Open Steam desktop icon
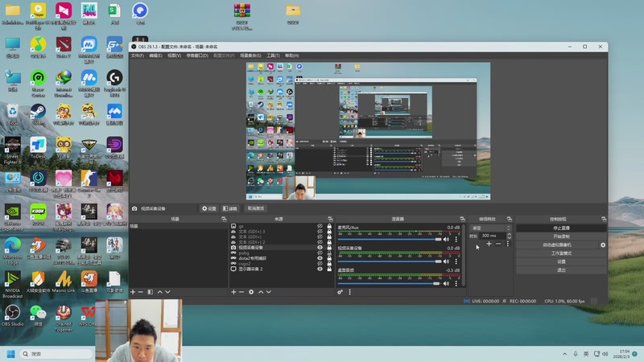 (38, 114)
